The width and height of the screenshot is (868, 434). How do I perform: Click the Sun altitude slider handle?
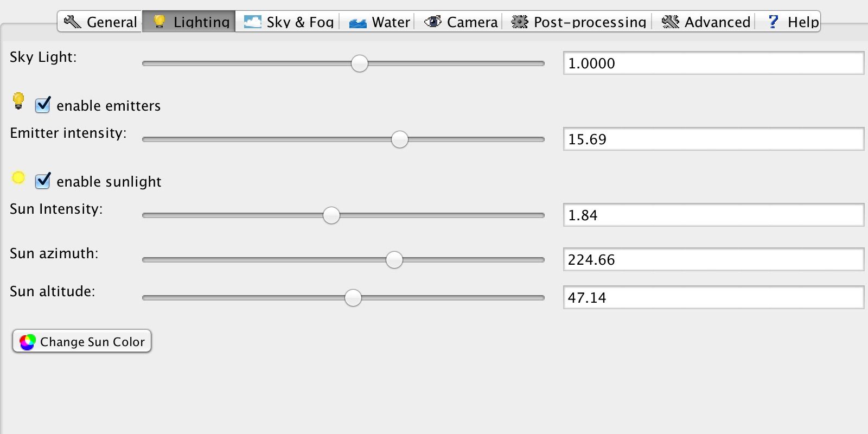[x=353, y=298]
